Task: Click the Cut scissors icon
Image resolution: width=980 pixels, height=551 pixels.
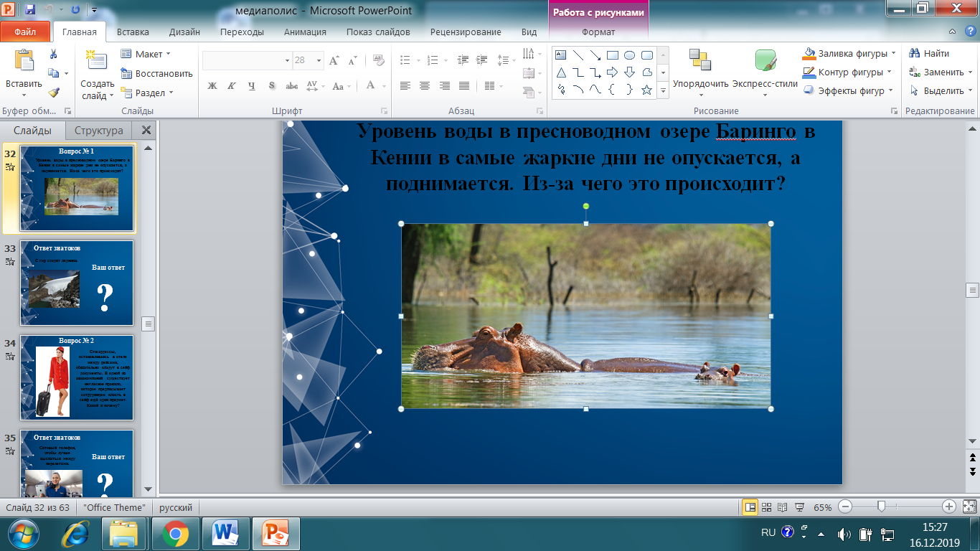Action: click(x=53, y=54)
